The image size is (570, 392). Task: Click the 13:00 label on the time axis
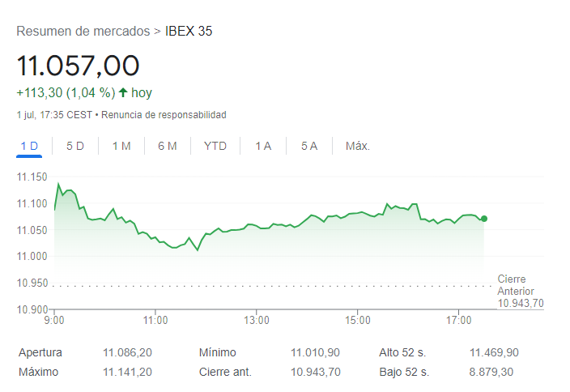[256, 321]
